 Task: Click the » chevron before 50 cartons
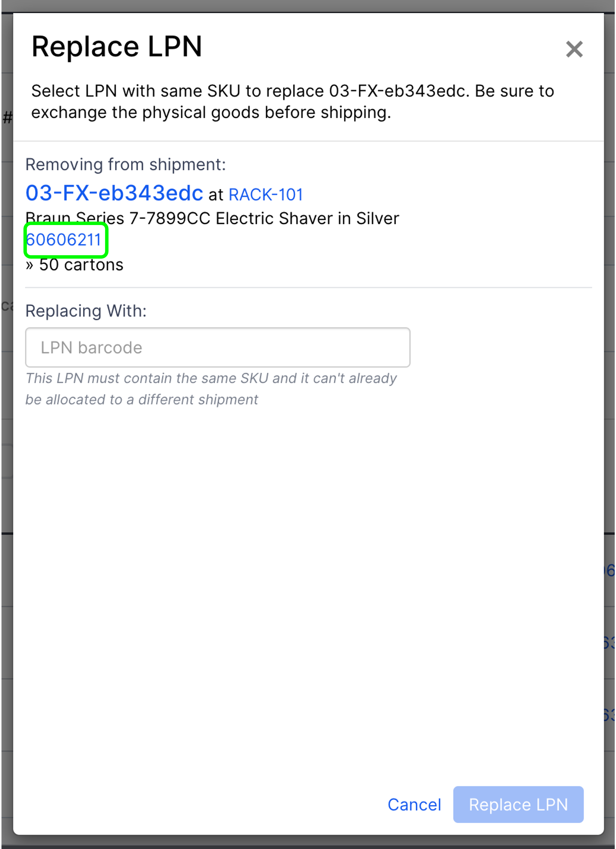(30, 265)
